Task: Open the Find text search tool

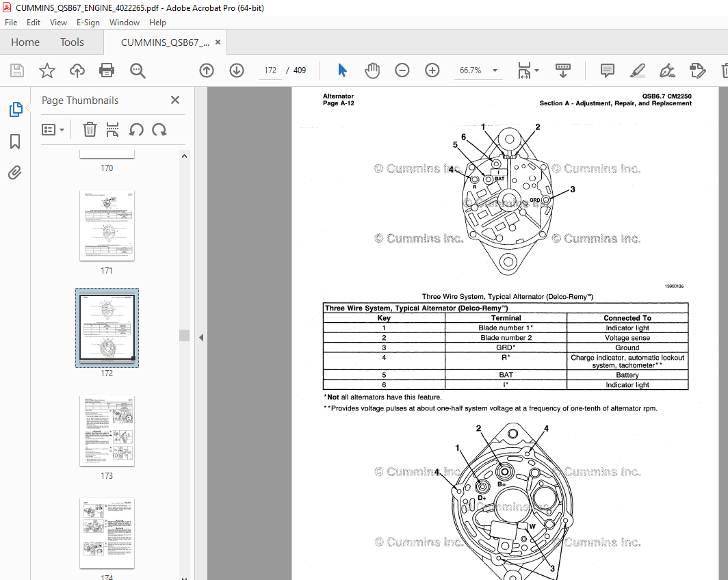Action: [x=138, y=70]
